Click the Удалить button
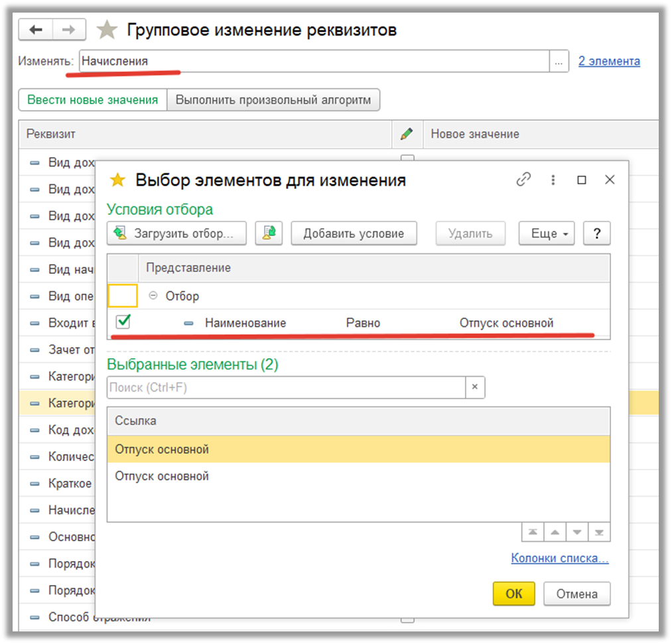The image size is (672, 644). [470, 233]
